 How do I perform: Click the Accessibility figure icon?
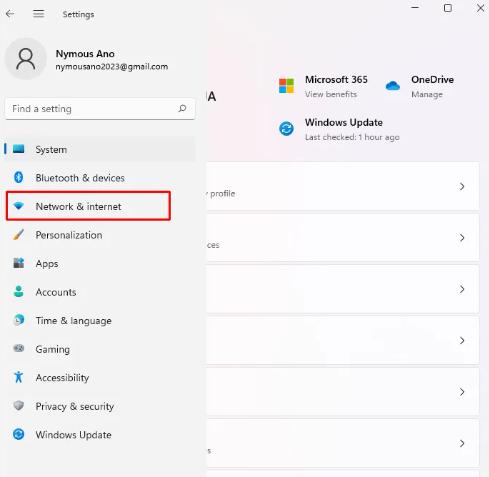pyautogui.click(x=19, y=377)
